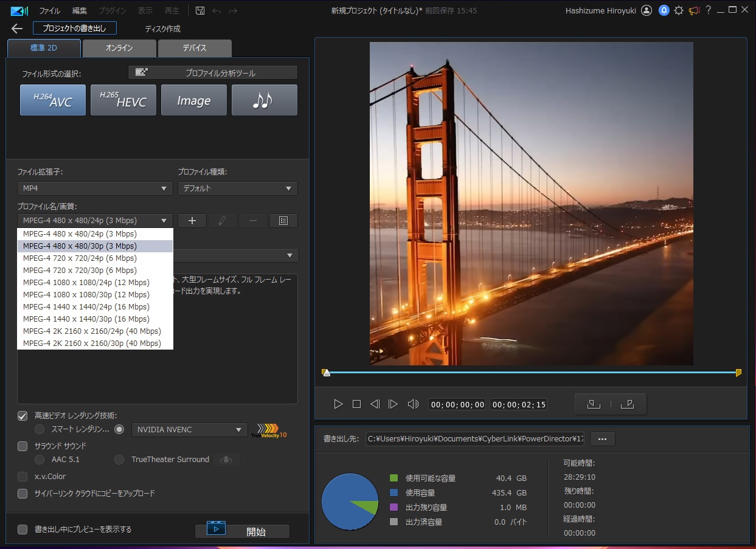Click the preview timeline scrubber bar

pyautogui.click(x=532, y=372)
